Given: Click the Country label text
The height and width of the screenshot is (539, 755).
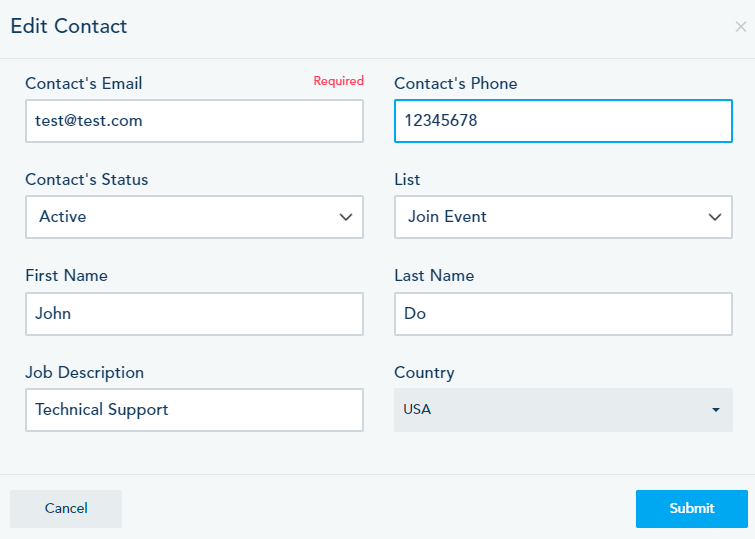Looking at the screenshot, I should pos(424,372).
